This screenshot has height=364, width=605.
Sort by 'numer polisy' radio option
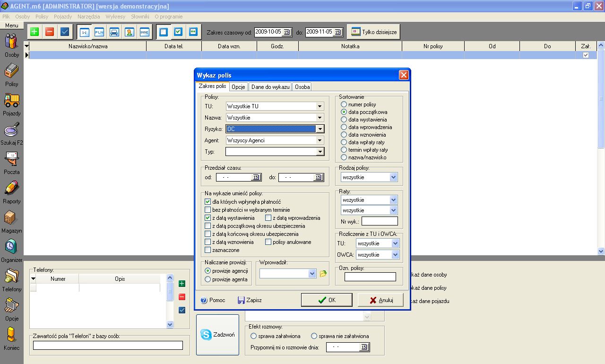coord(344,104)
